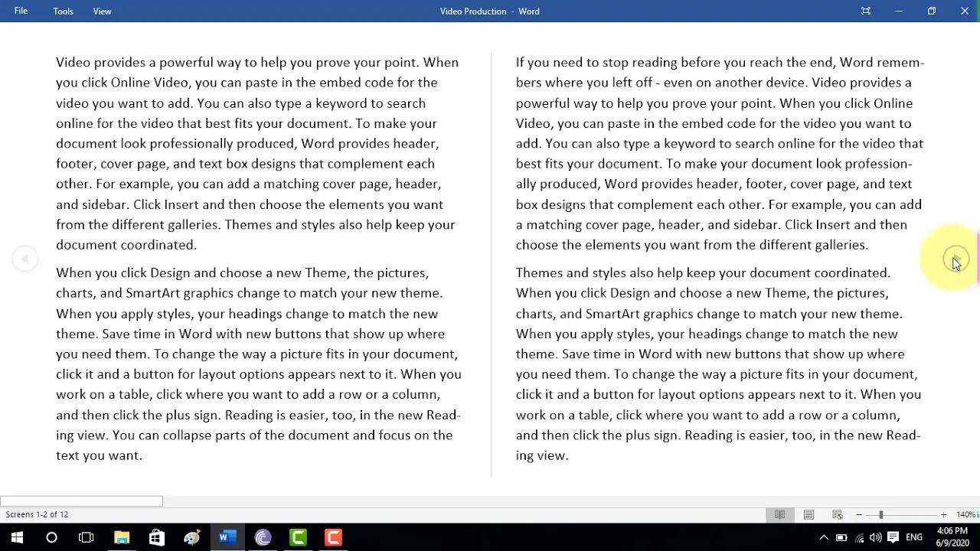Click the ENG language indicator

pyautogui.click(x=913, y=537)
